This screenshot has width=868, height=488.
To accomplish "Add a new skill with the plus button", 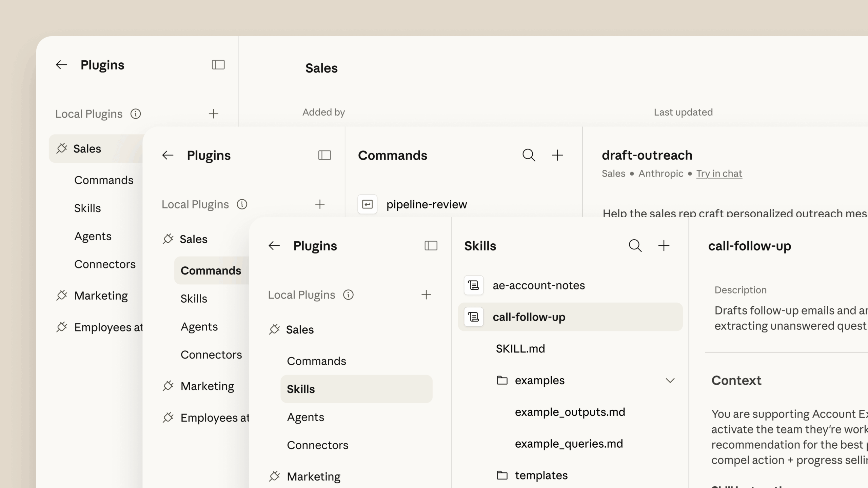I will tap(664, 245).
